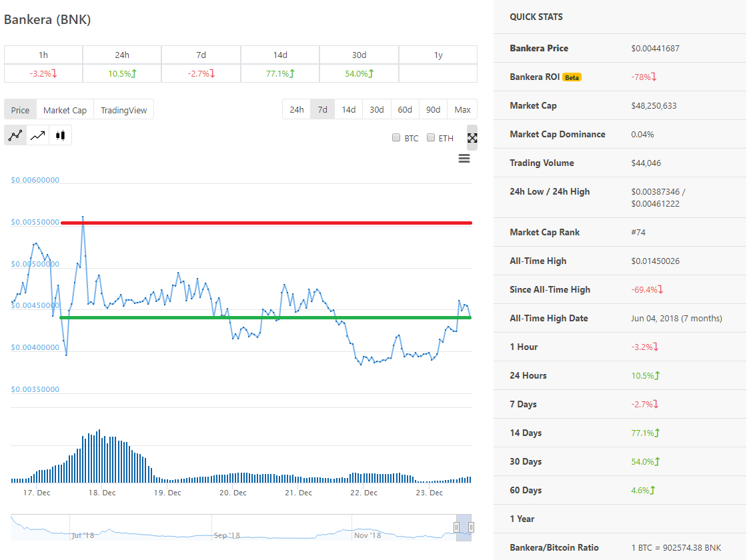747x560 pixels.
Task: Switch to the Market Cap tab
Action: click(65, 109)
